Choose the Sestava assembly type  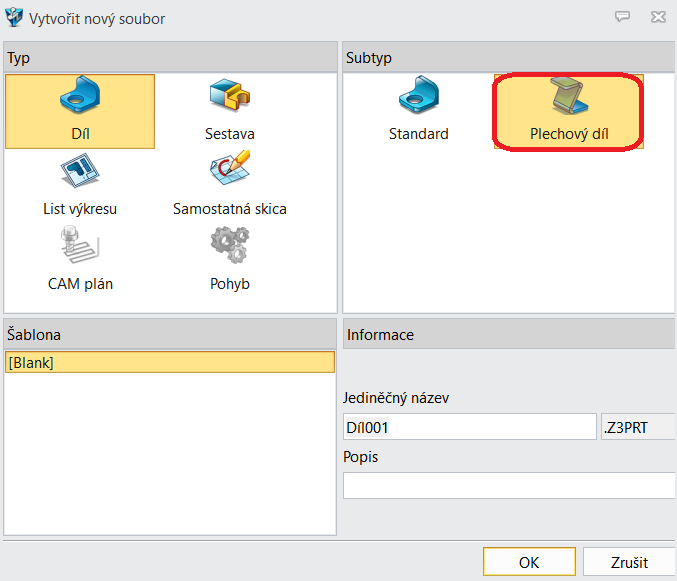[230, 111]
